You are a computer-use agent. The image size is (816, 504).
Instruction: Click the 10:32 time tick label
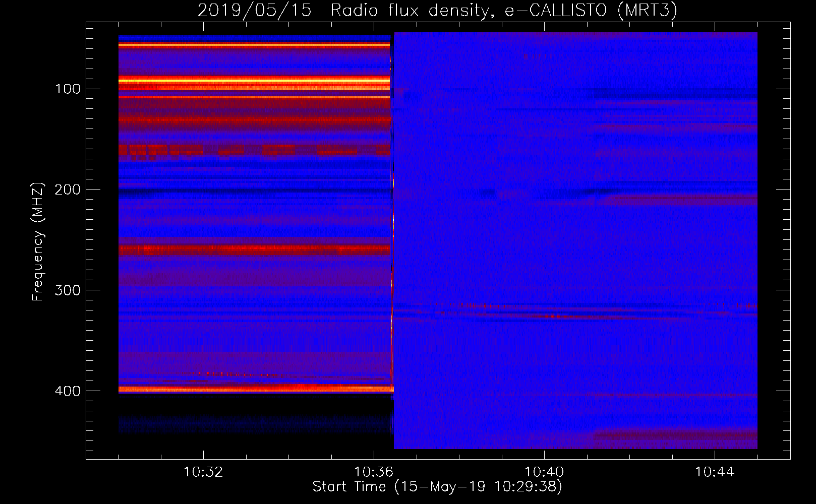click(203, 472)
